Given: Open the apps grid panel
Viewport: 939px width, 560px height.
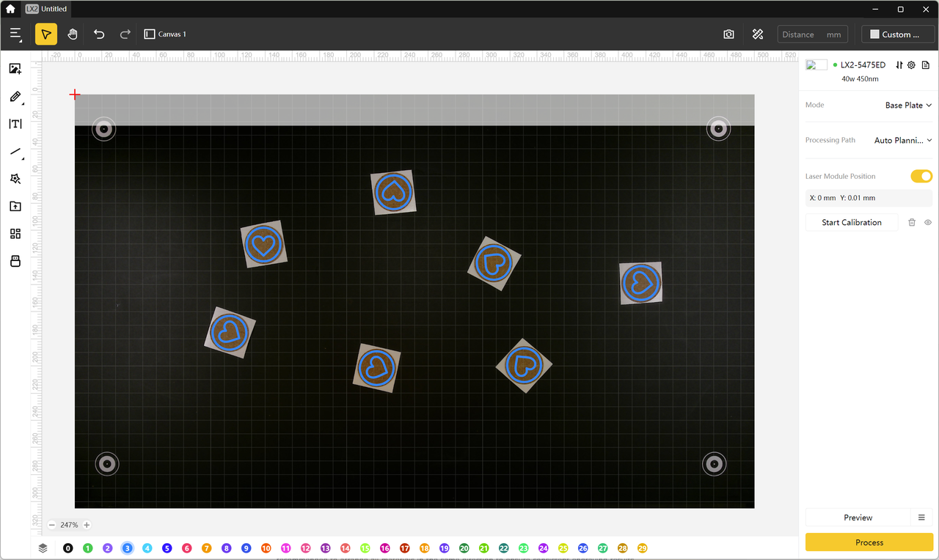Looking at the screenshot, I should pyautogui.click(x=15, y=234).
